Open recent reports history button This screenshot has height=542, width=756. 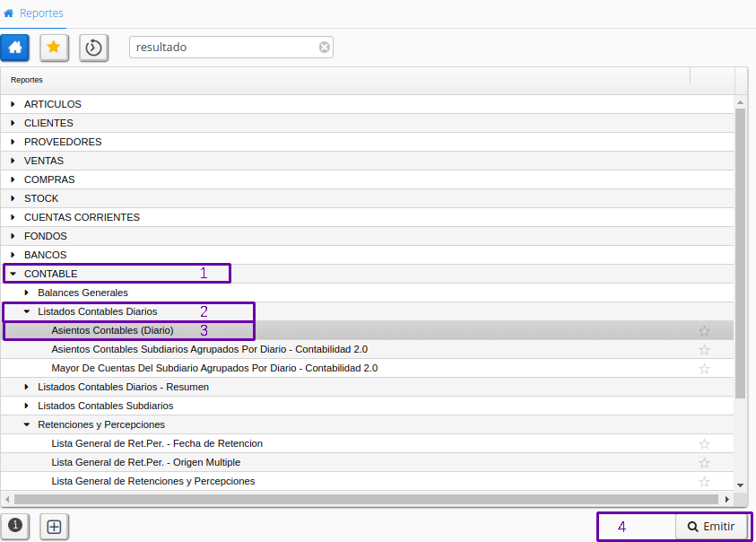93,48
